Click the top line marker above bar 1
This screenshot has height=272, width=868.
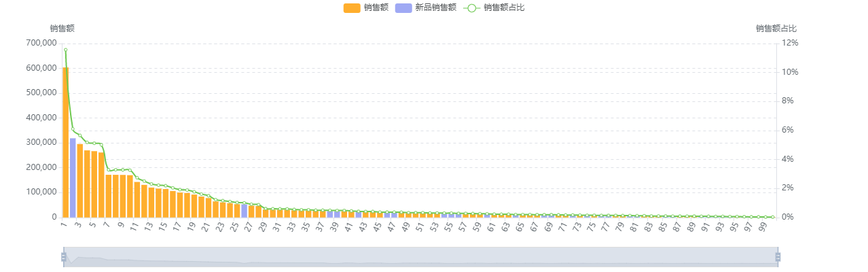point(65,50)
